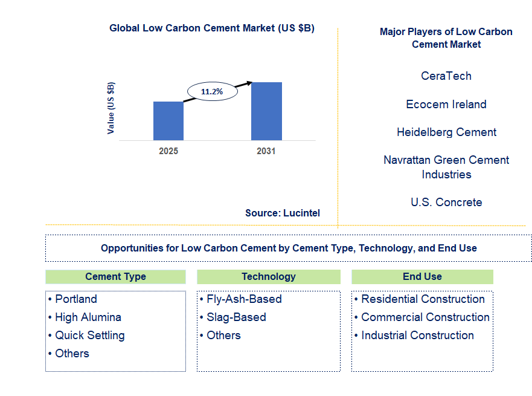This screenshot has height=396, width=532.
Task: Click the 'Industrial Construction' list item
Action: [418, 336]
